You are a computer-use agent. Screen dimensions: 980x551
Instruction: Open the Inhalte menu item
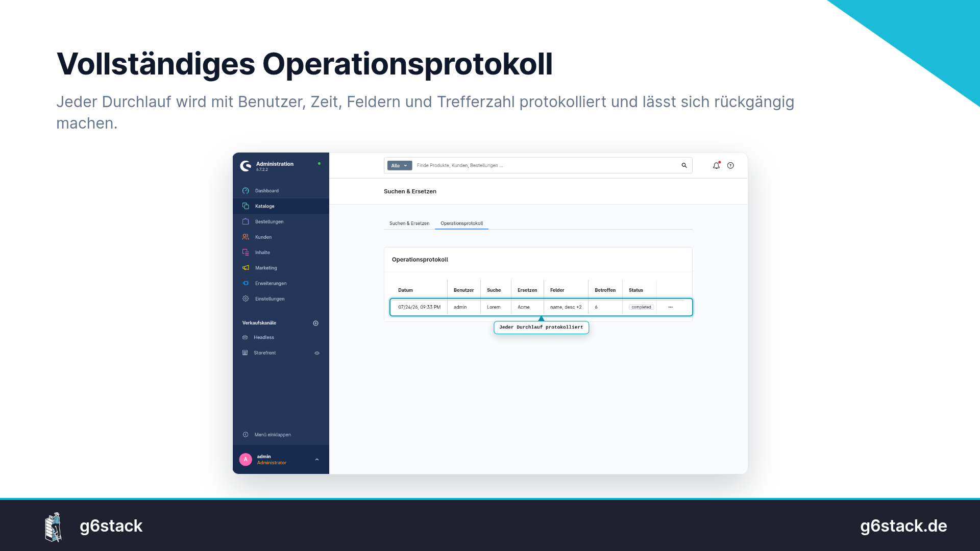pos(281,253)
